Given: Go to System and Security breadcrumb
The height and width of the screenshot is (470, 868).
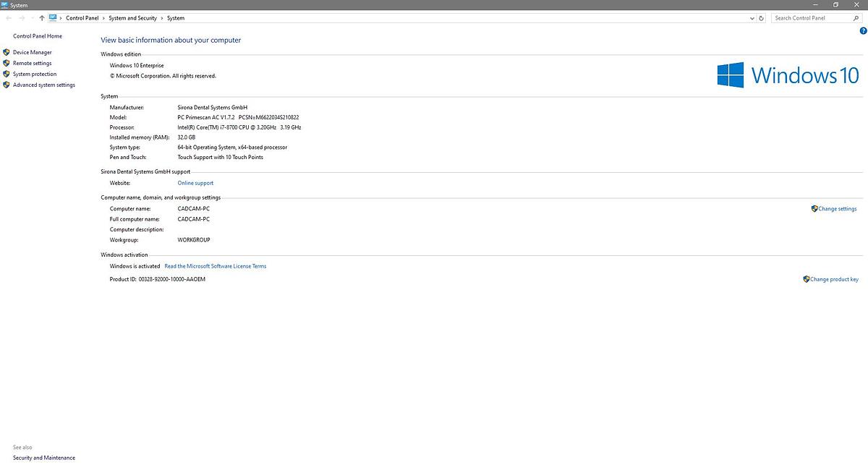Looking at the screenshot, I should 132,18.
